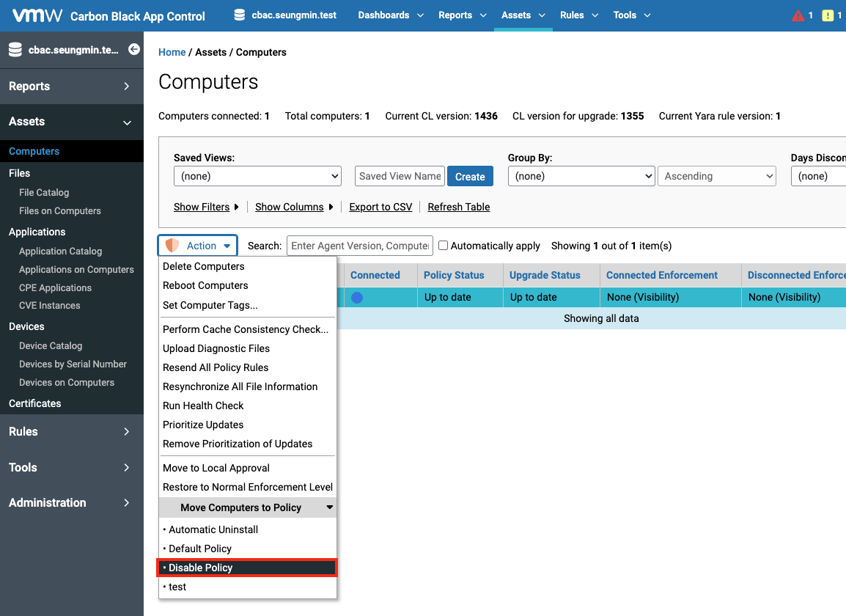
Task: Sort by Connected column header
Action: 375,275
